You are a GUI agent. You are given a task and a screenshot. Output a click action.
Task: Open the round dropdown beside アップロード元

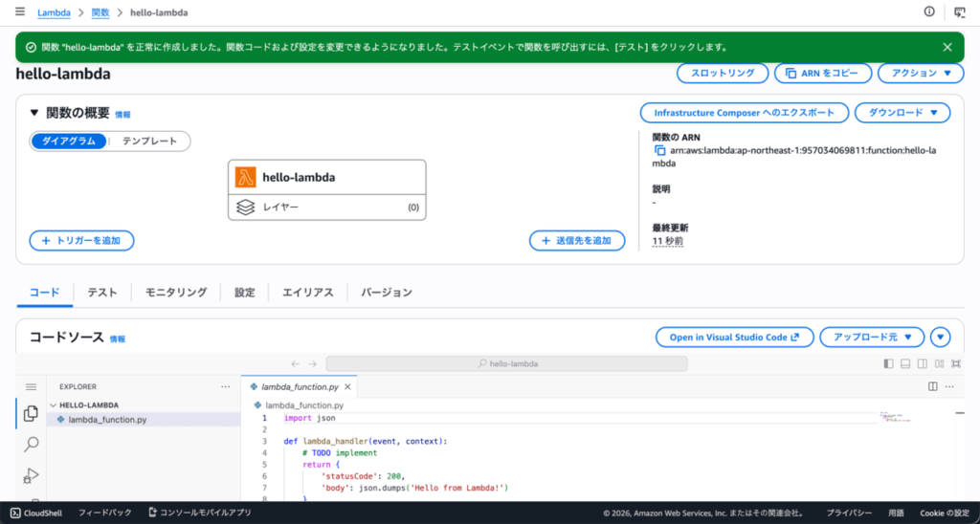940,338
